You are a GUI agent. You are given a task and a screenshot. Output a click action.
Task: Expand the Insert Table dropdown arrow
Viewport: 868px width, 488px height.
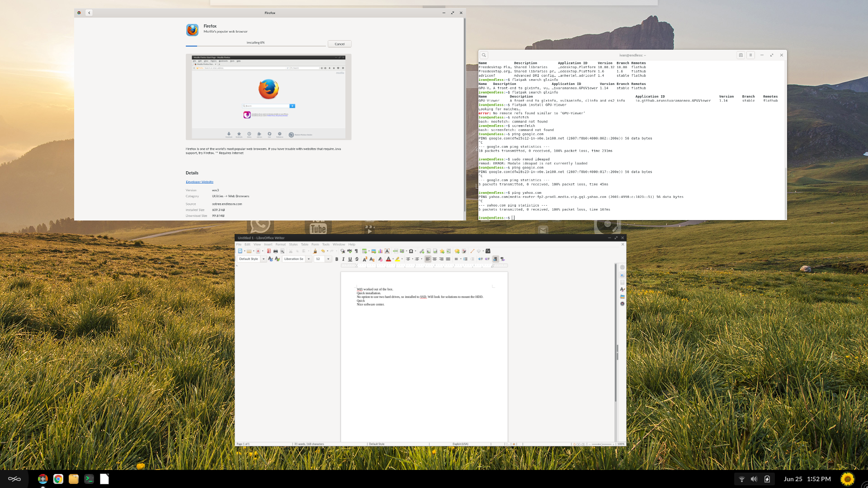click(x=369, y=251)
